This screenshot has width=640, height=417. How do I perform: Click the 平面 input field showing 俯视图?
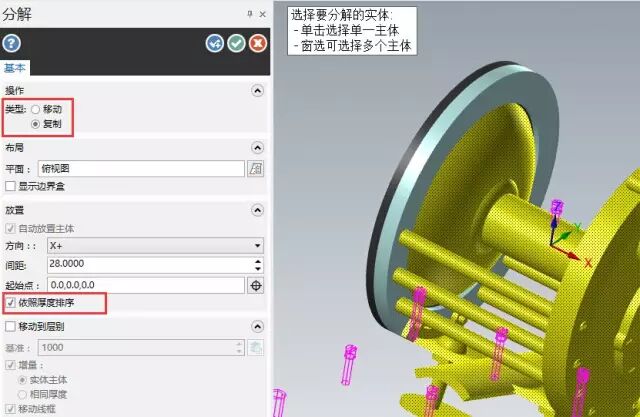pyautogui.click(x=141, y=169)
